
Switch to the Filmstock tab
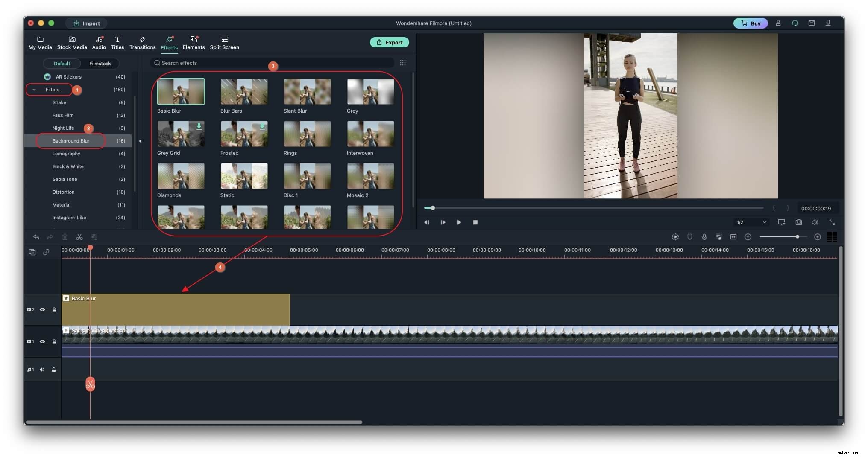click(100, 64)
